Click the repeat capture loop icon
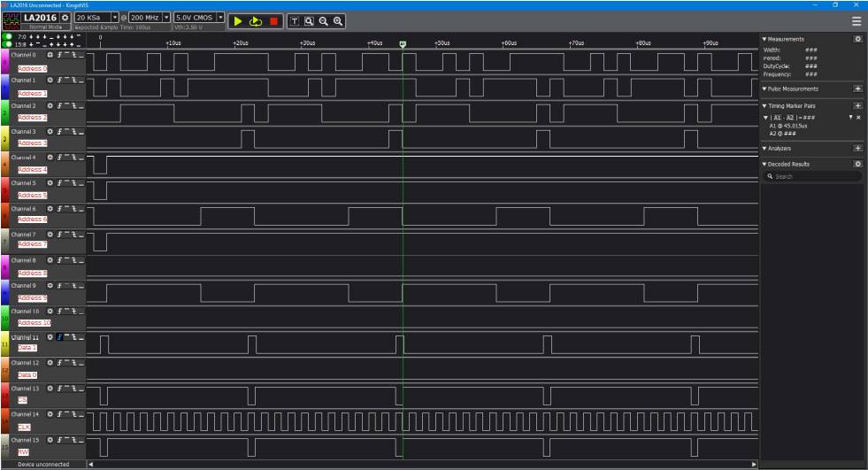 pos(257,20)
